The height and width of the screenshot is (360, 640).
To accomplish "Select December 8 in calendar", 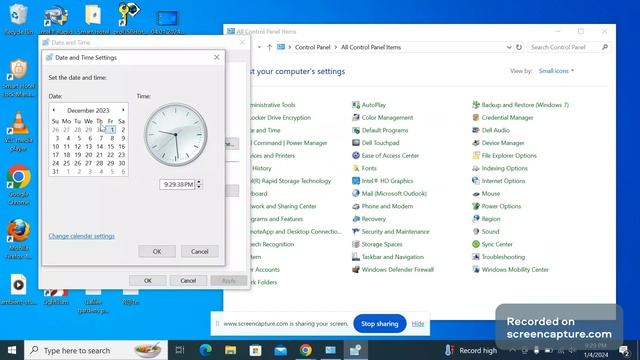I will point(112,138).
